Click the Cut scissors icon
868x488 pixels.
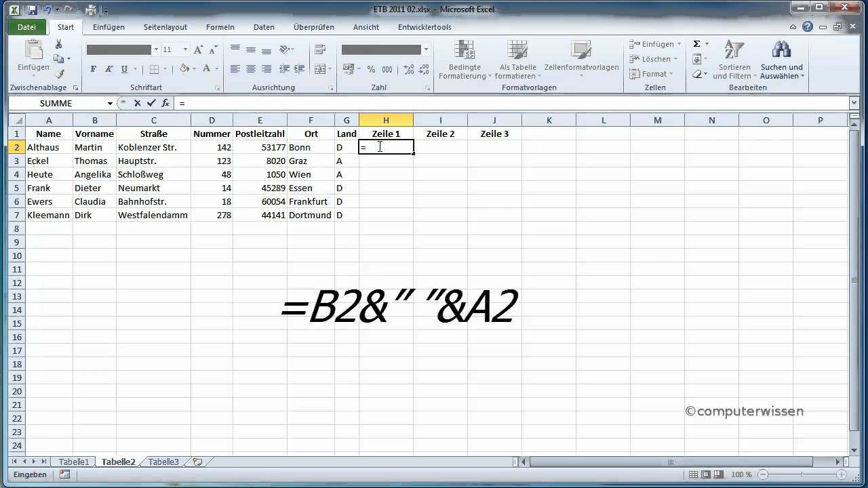click(x=58, y=44)
